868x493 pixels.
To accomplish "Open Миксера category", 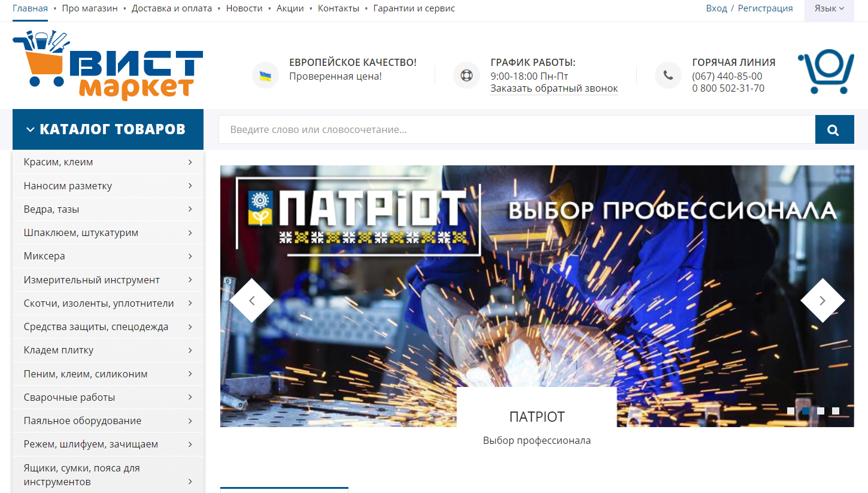I will click(44, 256).
